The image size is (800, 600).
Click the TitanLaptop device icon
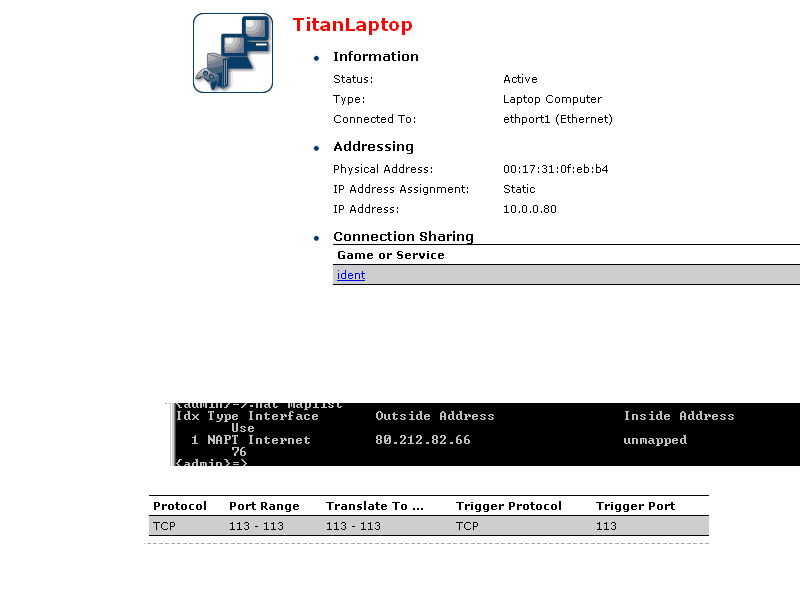coord(233,53)
